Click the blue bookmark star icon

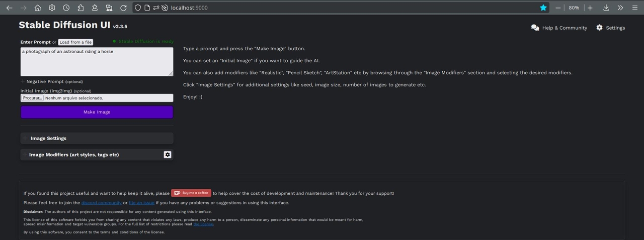pos(543,8)
